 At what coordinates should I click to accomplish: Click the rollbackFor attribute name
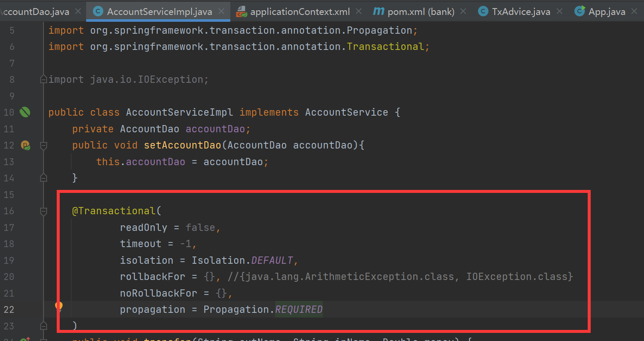[x=153, y=277]
